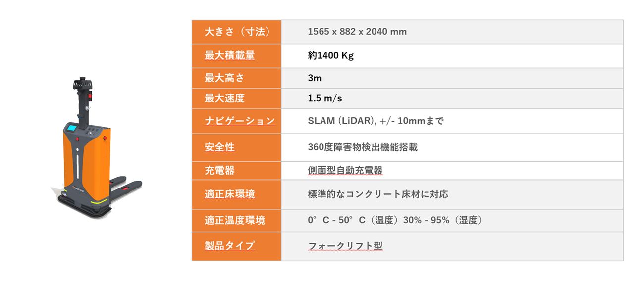Viewport: 644px width, 282px height.
Task: Select the 最大速度 label cell
Action: [237, 98]
